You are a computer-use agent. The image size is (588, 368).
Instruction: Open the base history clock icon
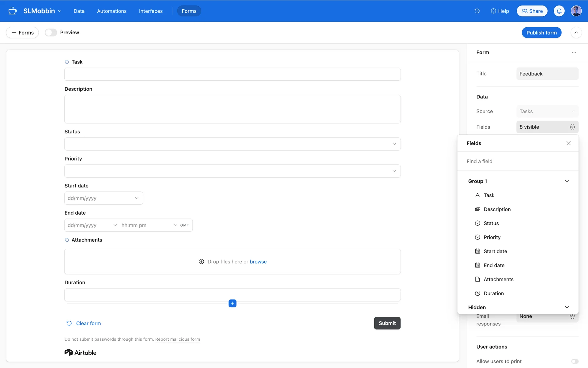click(x=477, y=11)
